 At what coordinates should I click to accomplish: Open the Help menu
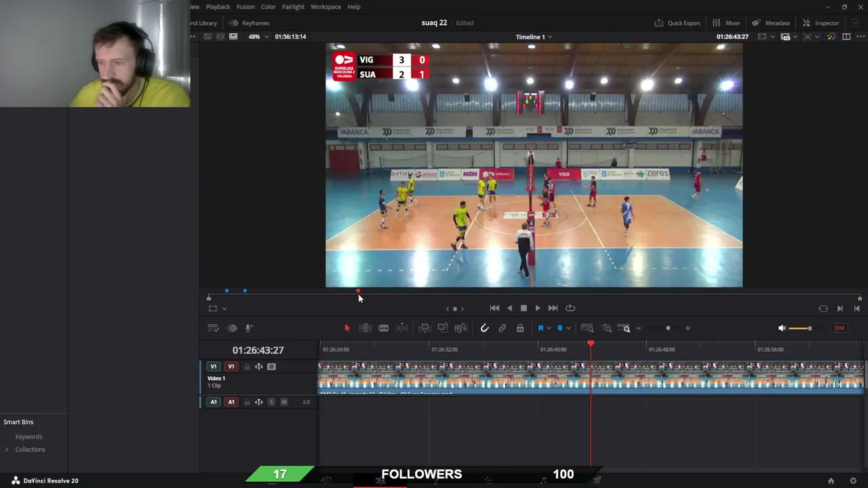[354, 7]
